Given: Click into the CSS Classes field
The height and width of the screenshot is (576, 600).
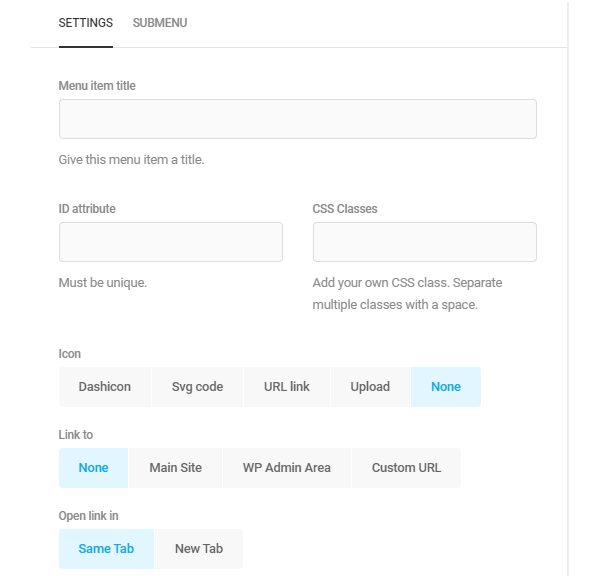Looking at the screenshot, I should coord(424,242).
